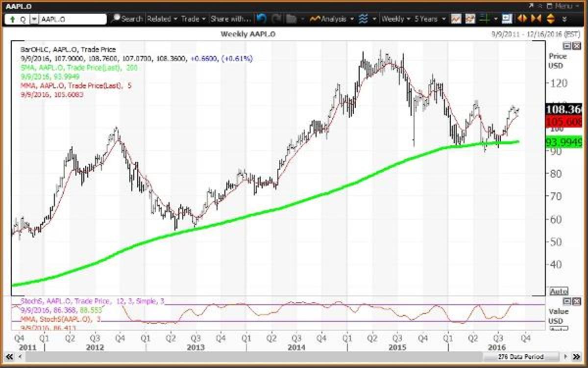Open the symbol type dropdown arrow

point(34,19)
